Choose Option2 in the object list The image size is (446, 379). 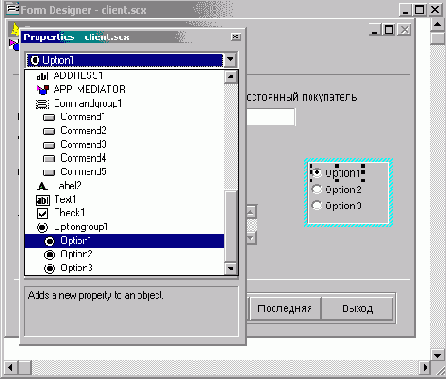tap(124, 254)
